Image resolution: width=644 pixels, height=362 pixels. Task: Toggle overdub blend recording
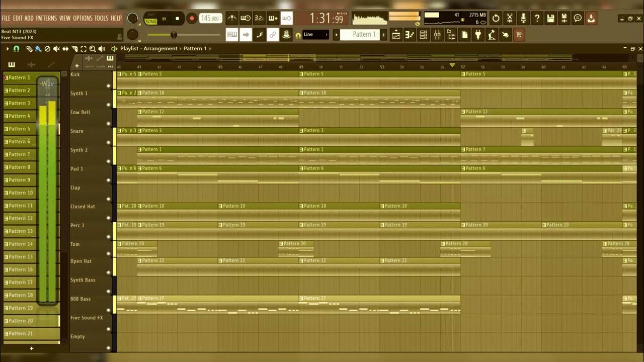(273, 19)
